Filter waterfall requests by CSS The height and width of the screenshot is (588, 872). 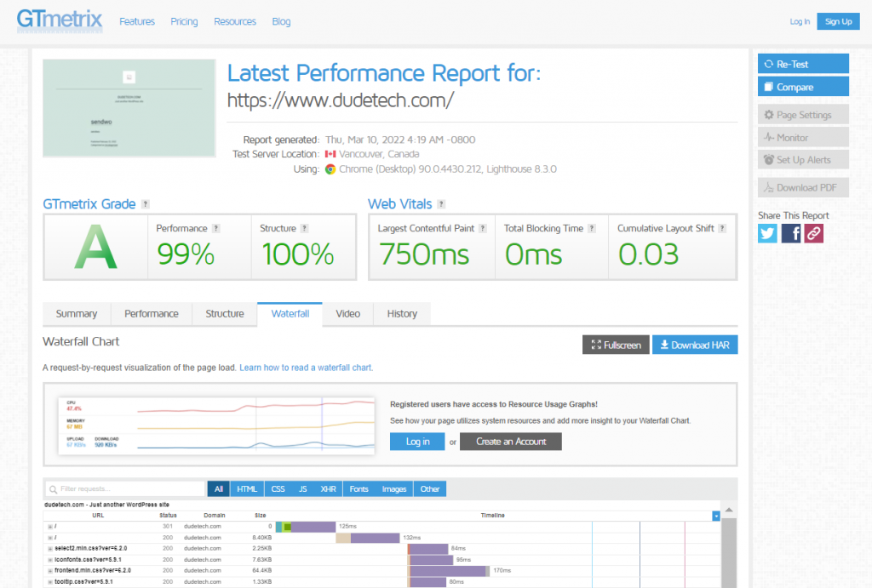[278, 489]
